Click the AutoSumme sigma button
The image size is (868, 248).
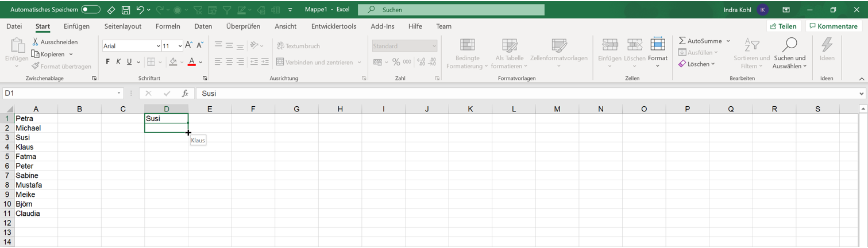pyautogui.click(x=700, y=41)
